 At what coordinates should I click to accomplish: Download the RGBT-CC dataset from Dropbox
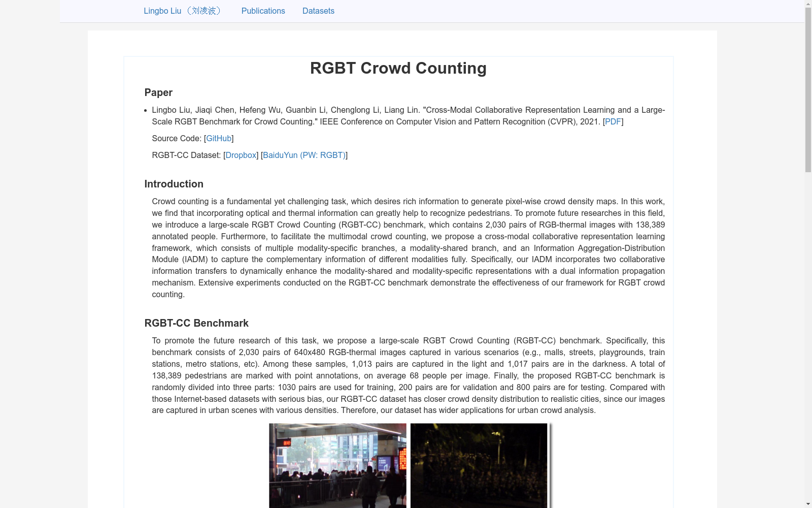241,155
